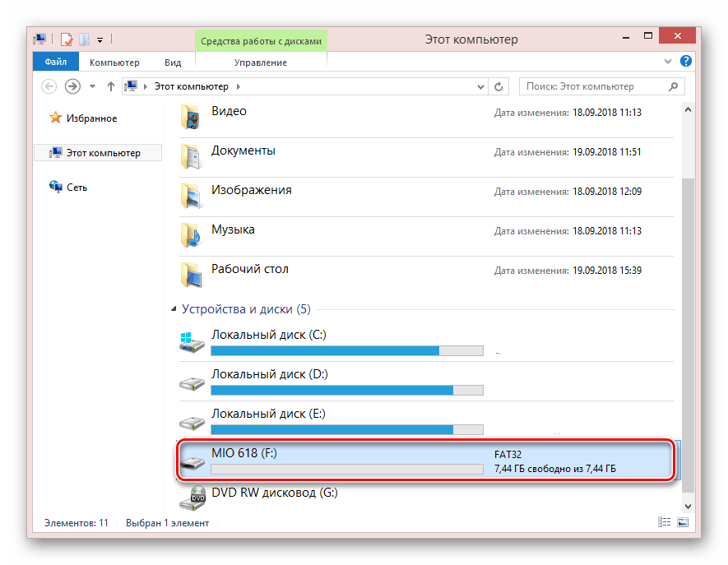Select the Локальный диск (C:) drive icon

(192, 340)
